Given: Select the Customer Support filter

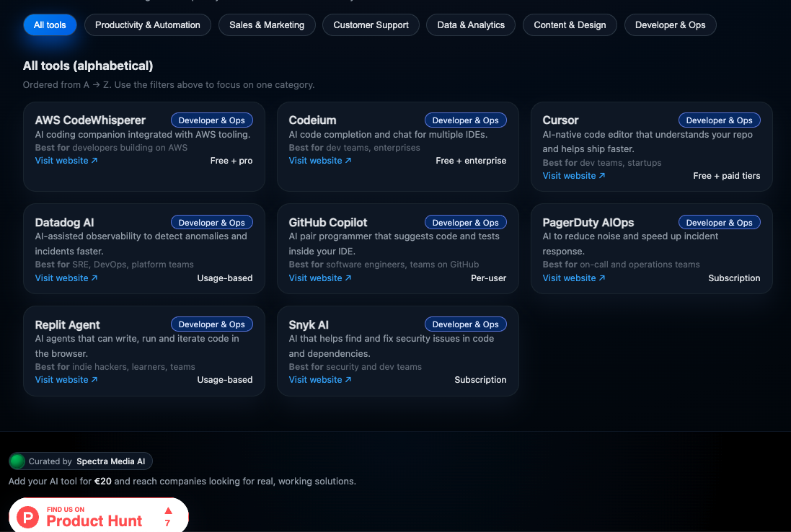Looking at the screenshot, I should point(371,25).
